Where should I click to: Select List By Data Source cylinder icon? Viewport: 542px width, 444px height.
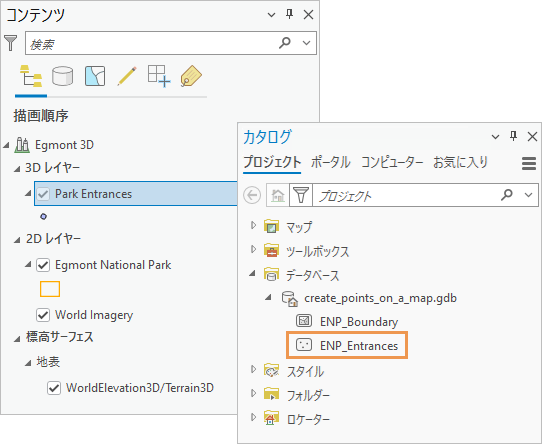63,76
